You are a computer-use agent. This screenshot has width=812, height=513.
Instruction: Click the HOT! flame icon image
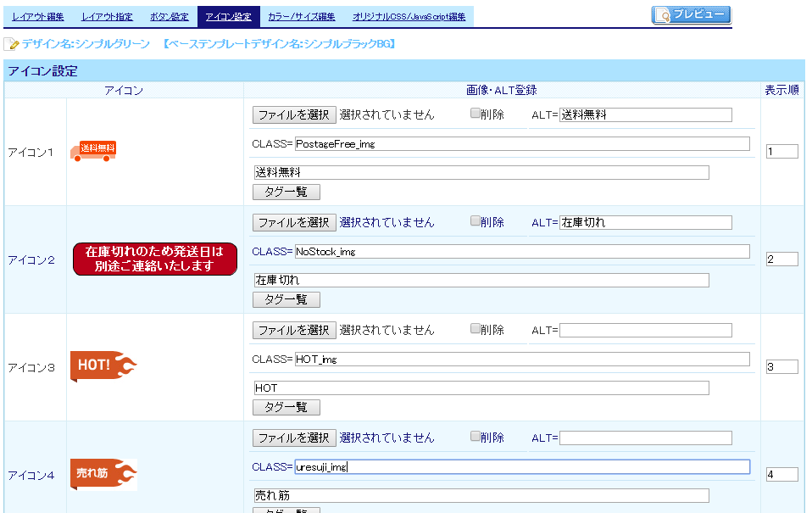pyautogui.click(x=103, y=365)
